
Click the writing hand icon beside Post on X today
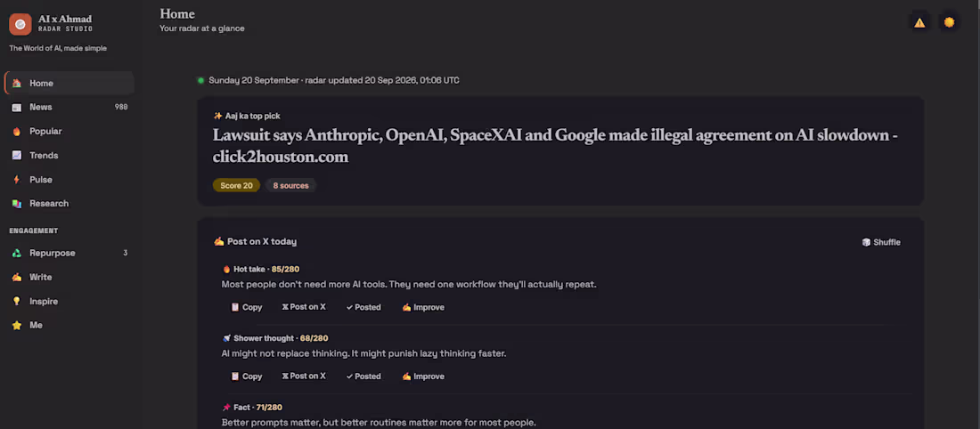pyautogui.click(x=219, y=242)
